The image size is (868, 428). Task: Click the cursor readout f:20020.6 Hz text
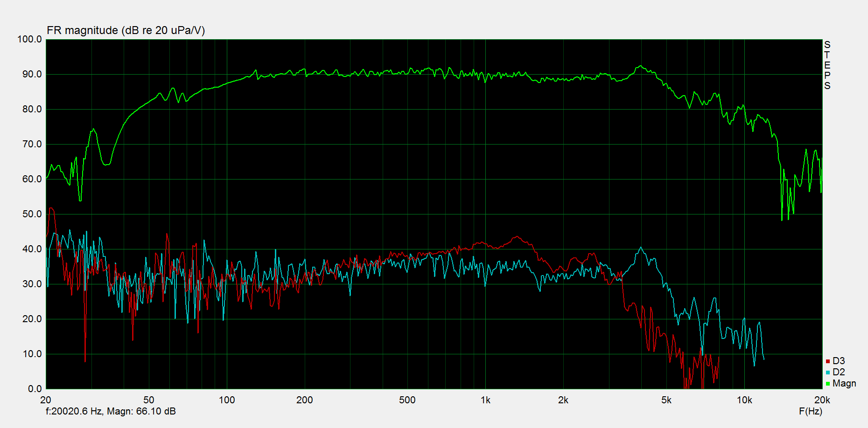(x=111, y=411)
